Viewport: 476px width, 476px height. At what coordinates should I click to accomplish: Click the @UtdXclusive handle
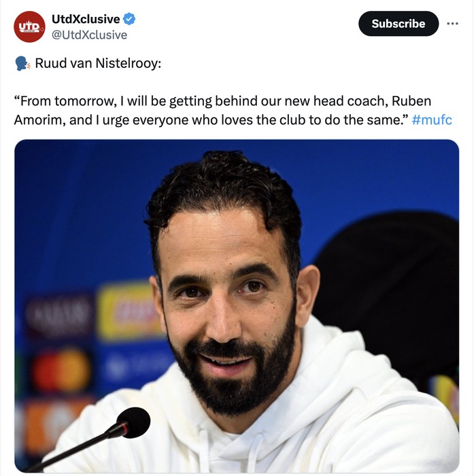pyautogui.click(x=89, y=35)
